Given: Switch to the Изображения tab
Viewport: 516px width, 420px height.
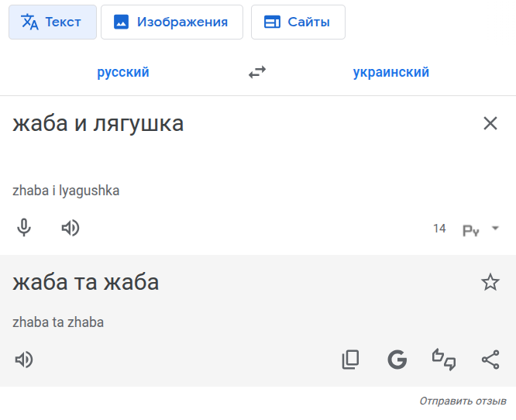Looking at the screenshot, I should [x=171, y=22].
